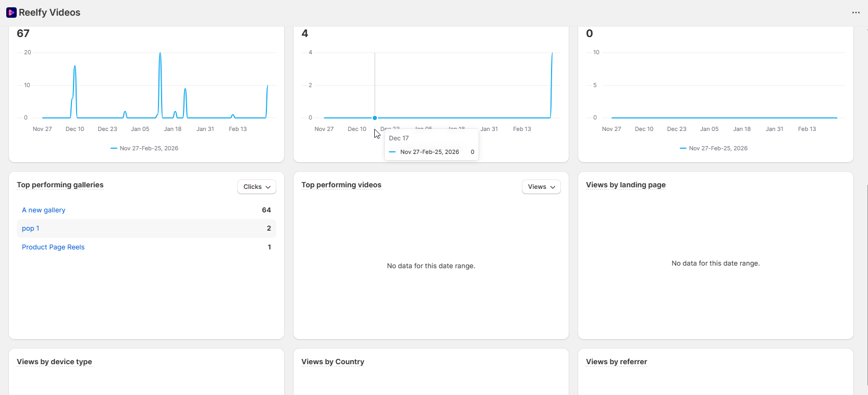
Task: Click the 'Nov 27-Feb-25, 2026' legend in first chart
Action: pyautogui.click(x=149, y=148)
